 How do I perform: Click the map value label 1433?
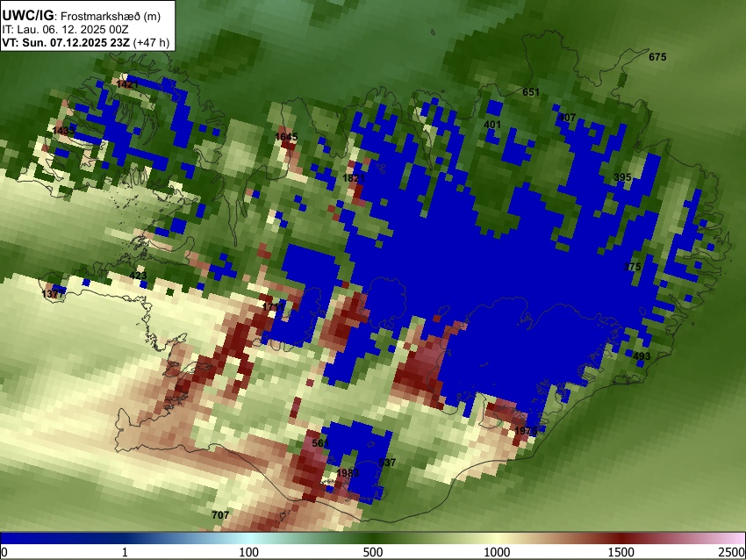[64, 131]
